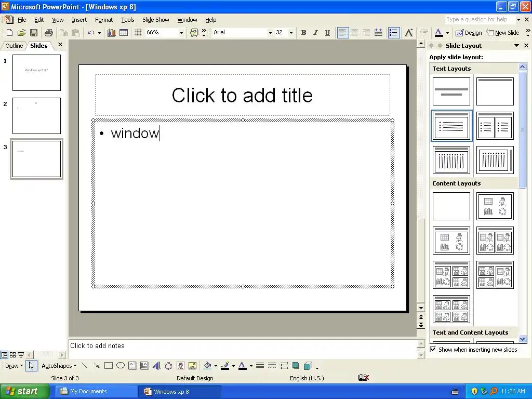Open the AutoShapes dropdown
This screenshot has height=399, width=532.
coord(59,366)
